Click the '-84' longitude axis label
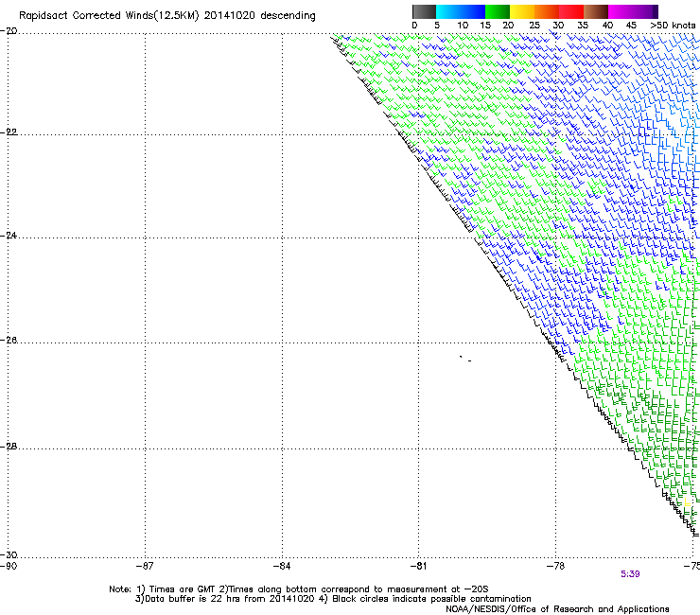Image resolution: width=700 pixels, height=615 pixels. [282, 567]
